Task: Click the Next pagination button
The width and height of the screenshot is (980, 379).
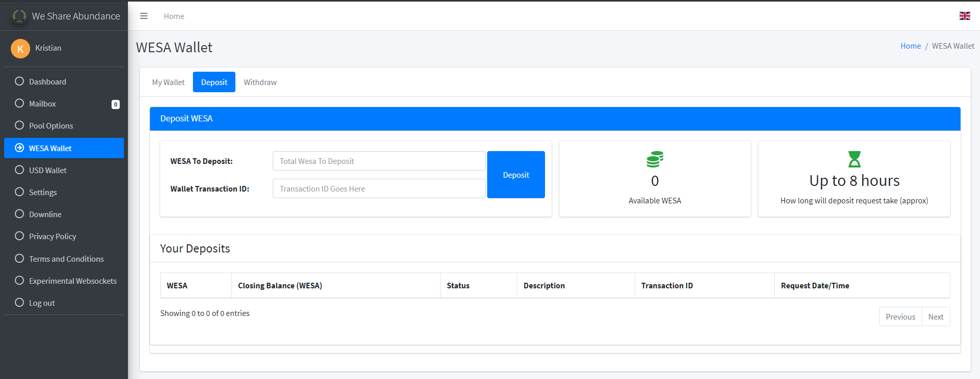Action: [935, 317]
